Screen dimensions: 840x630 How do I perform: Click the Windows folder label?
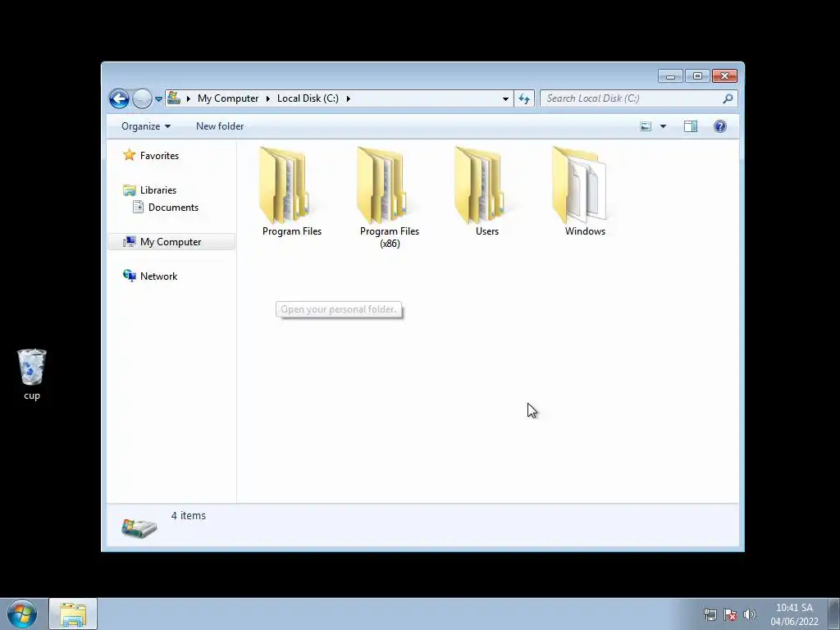click(x=585, y=231)
